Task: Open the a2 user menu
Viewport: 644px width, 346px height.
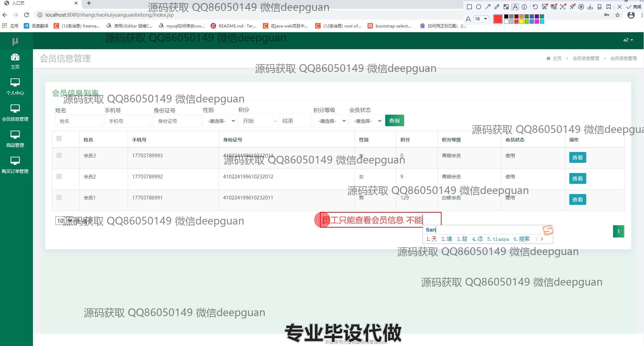Action: click(628, 40)
